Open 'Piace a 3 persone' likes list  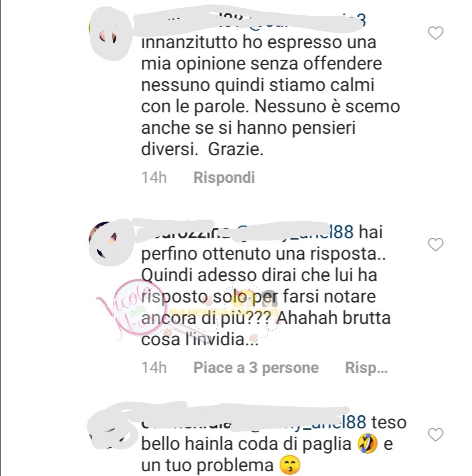coord(256,368)
